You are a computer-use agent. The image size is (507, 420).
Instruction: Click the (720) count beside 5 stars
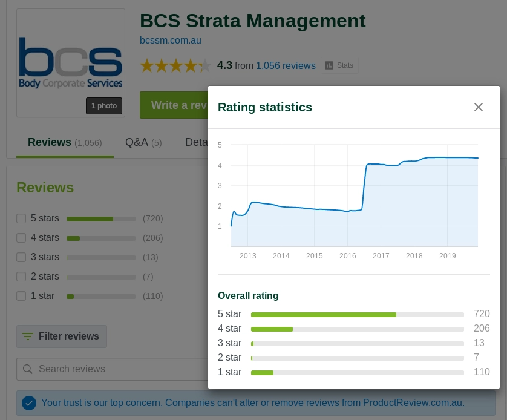coord(153,218)
